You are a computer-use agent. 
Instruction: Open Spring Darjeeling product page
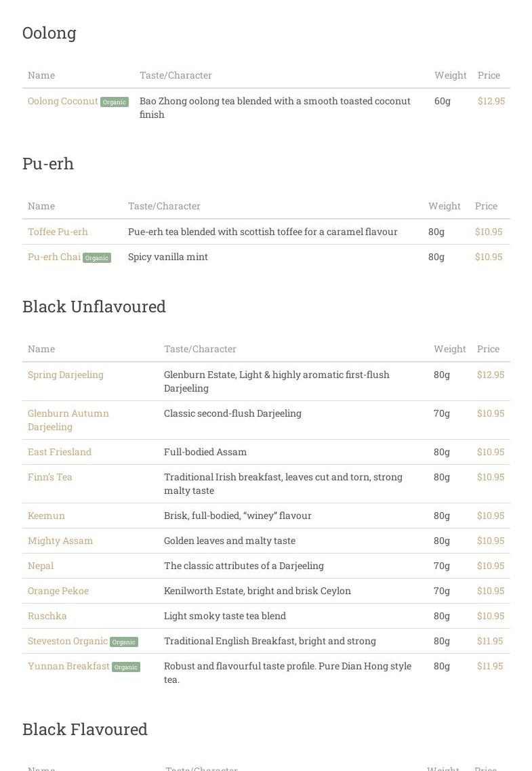click(x=66, y=375)
